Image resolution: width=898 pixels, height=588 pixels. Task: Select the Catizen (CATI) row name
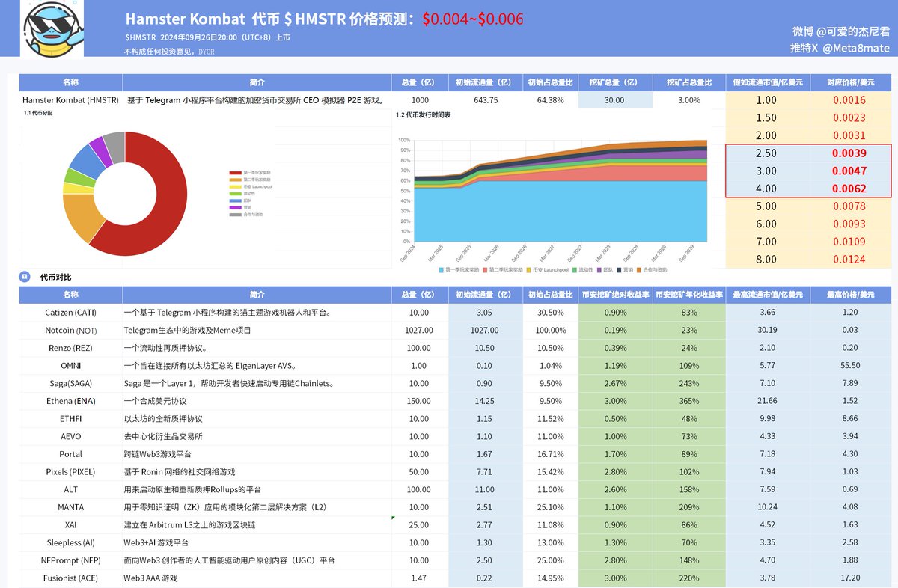[x=70, y=313]
